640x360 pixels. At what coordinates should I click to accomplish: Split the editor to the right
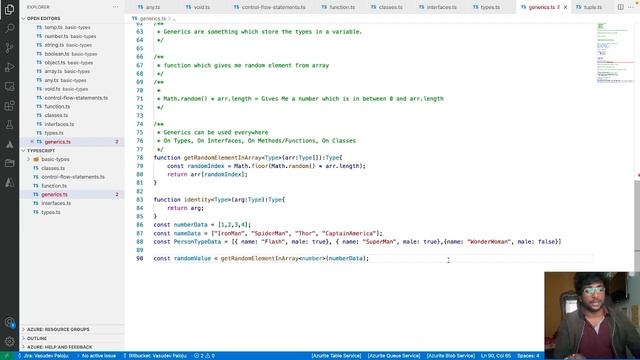(620, 7)
